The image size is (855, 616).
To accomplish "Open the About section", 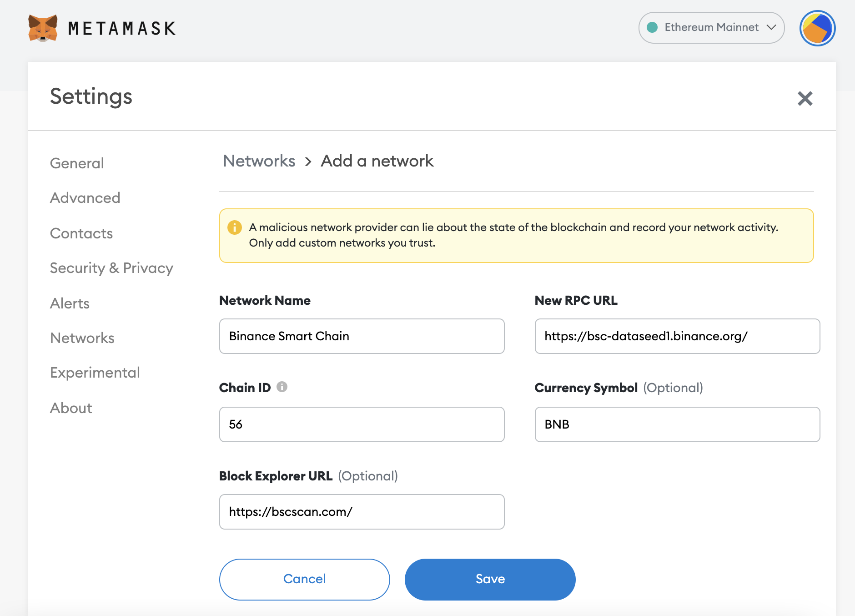I will [71, 408].
